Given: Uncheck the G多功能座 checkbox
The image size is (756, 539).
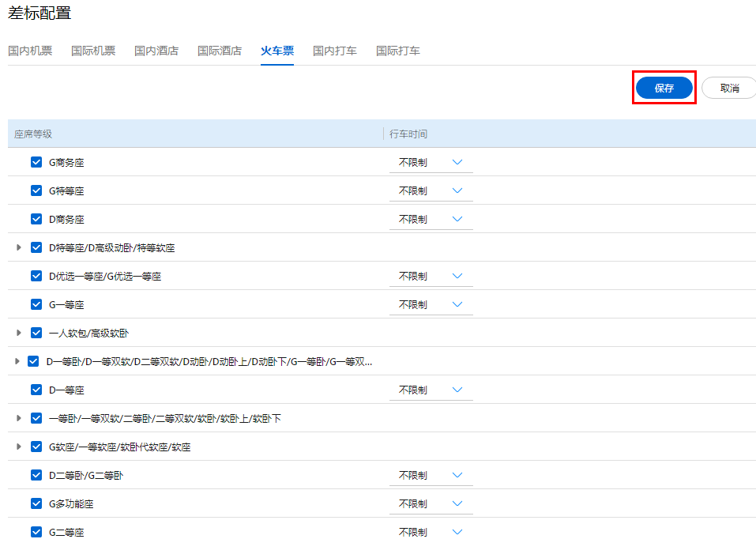Looking at the screenshot, I should point(36,503).
